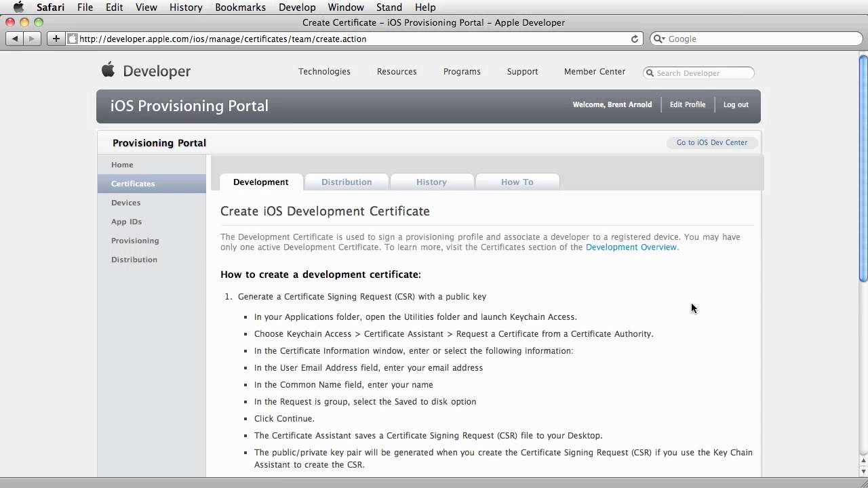Click the "Welcome, Brent Arnold" text
The width and height of the screenshot is (868, 488).
point(612,104)
